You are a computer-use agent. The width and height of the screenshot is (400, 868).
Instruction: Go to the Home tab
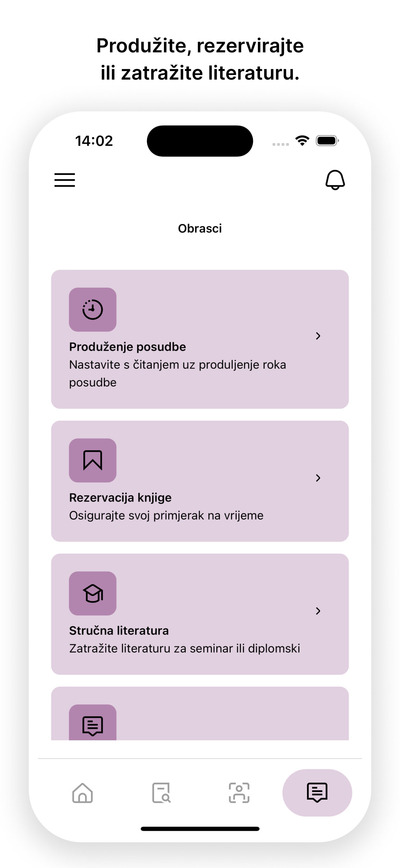(x=83, y=793)
